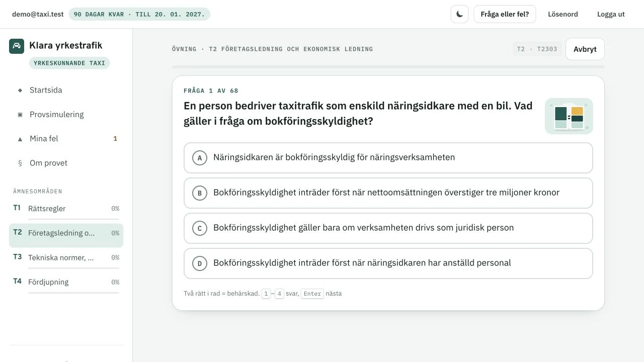The image size is (644, 362).
Task: Click the diamond icon next to Startsida
Action: point(20,90)
